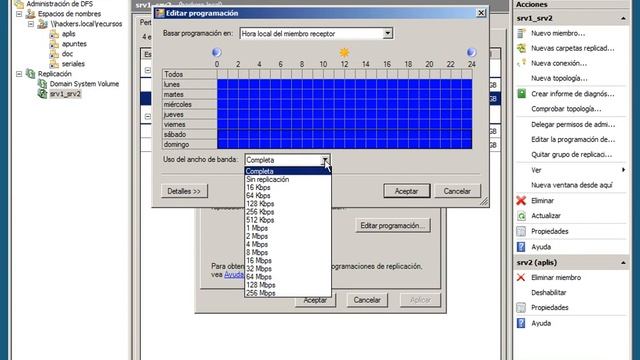
Task: Click the Domain System Volume icon
Action: [42, 84]
